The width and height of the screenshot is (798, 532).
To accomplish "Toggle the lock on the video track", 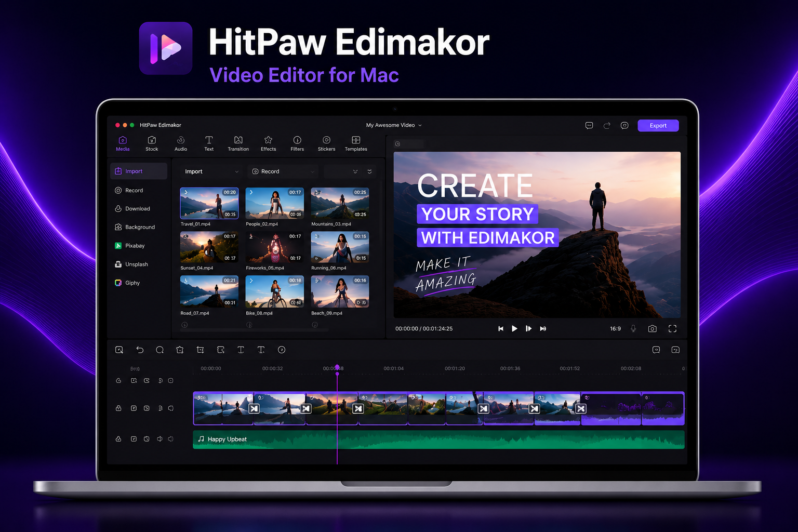I will coord(118,408).
